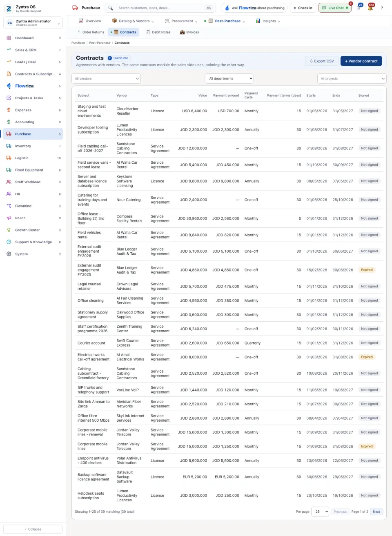Open Expenses dollar icon in sidebar
Viewport: 392px width, 536px height.
[x=9, y=110]
